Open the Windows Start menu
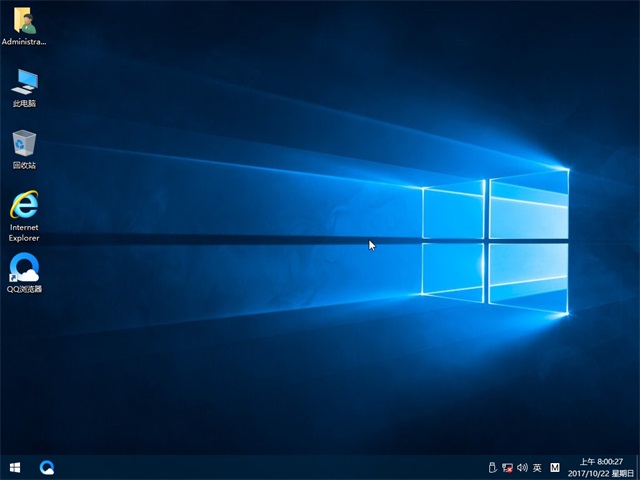The width and height of the screenshot is (640, 480). pos(15,467)
